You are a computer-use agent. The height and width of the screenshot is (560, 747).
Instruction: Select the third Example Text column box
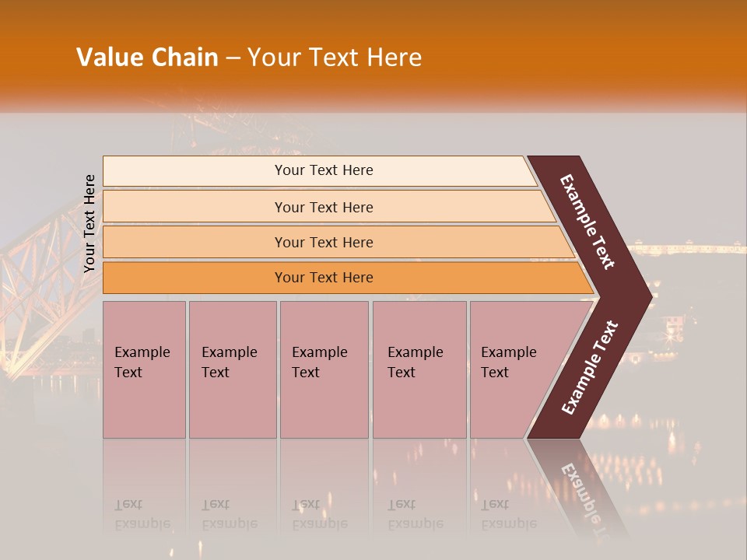[324, 369]
